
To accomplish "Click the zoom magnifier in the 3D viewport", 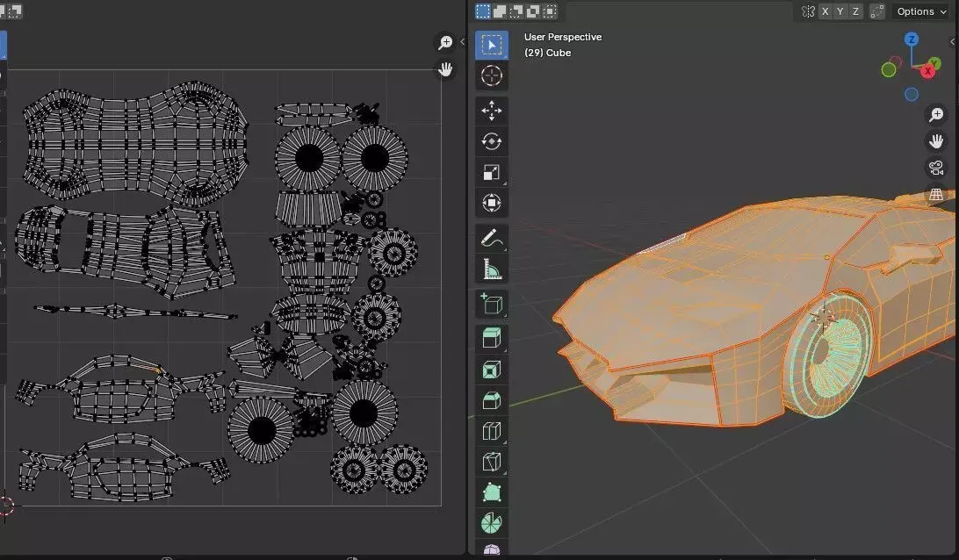I will [936, 114].
